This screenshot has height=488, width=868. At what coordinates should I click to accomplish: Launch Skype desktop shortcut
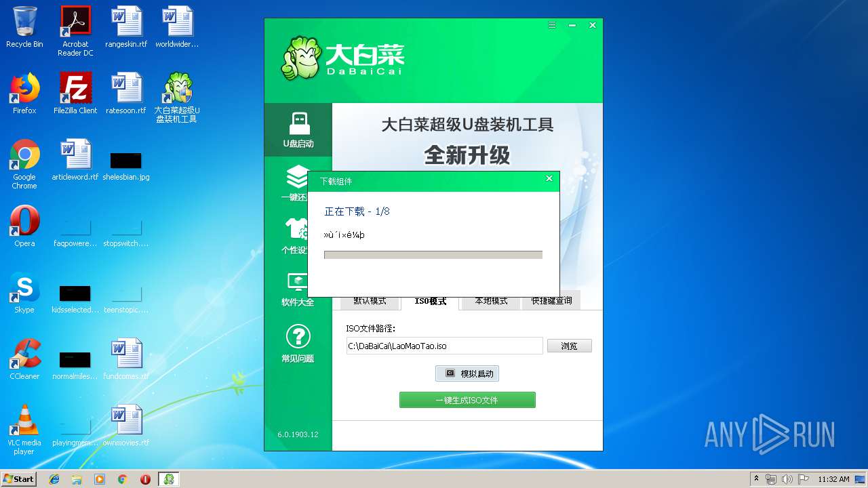(24, 293)
